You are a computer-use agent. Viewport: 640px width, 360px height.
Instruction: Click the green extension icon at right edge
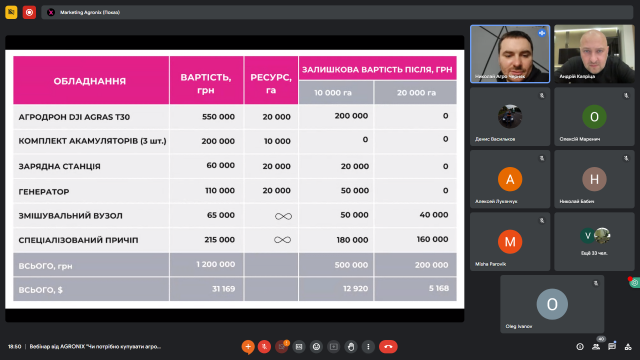pyautogui.click(x=634, y=282)
